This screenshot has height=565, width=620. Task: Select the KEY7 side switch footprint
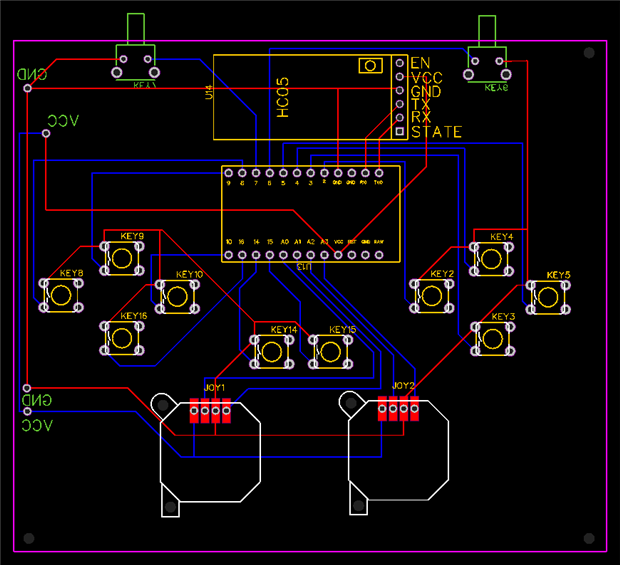136,47
